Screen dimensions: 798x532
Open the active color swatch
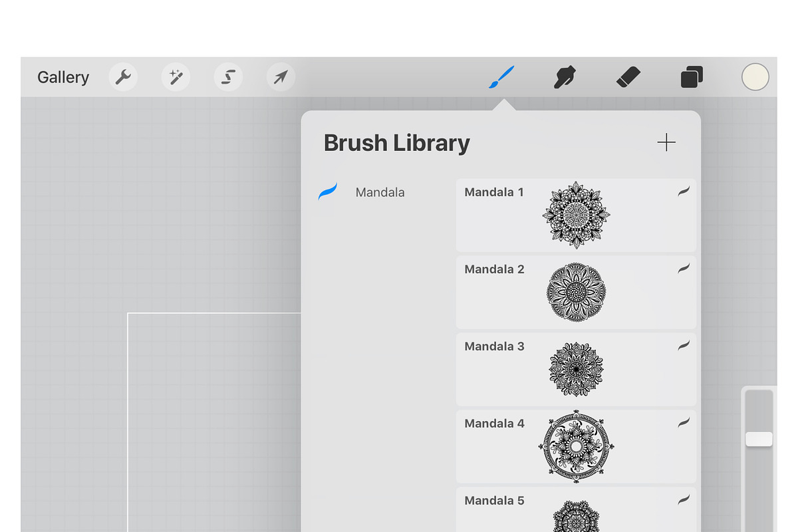[x=755, y=77]
